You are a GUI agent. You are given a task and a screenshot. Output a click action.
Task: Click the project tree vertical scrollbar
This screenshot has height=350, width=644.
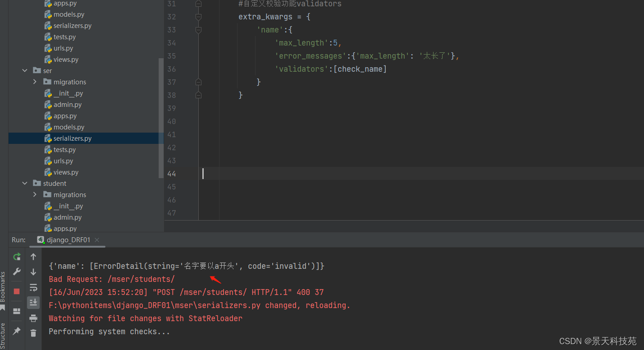coord(161,118)
